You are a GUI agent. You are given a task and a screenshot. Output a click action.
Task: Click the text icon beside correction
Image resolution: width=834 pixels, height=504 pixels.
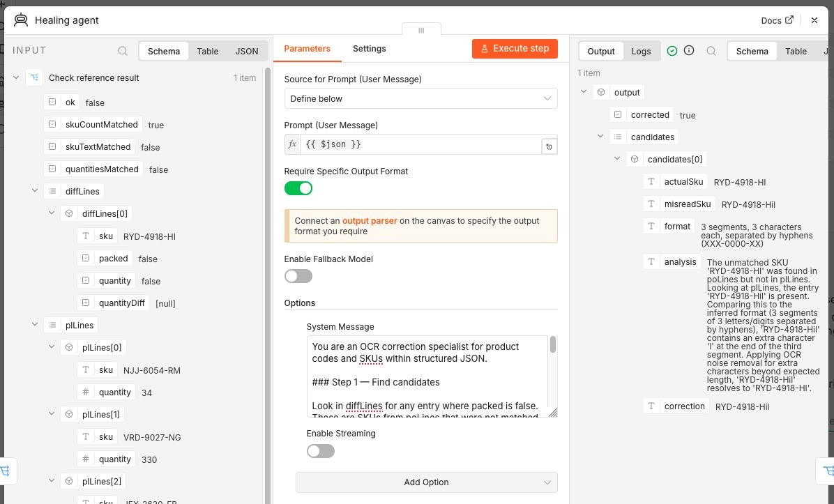point(651,406)
